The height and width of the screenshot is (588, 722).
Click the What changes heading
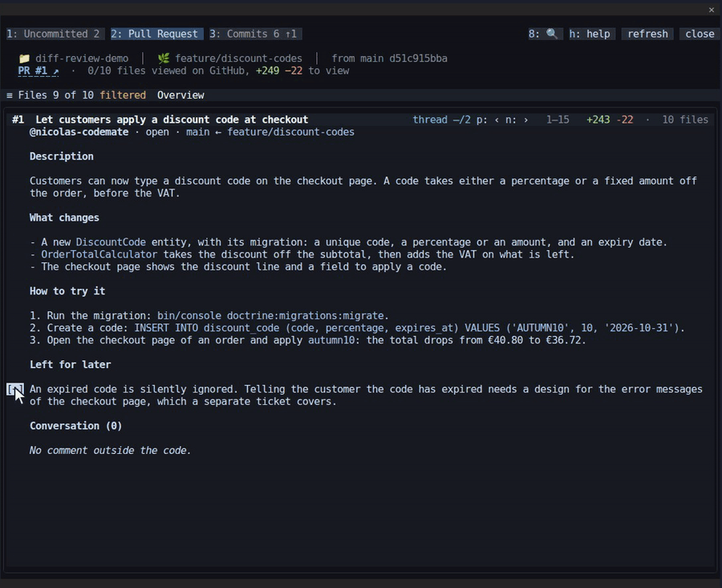64,218
